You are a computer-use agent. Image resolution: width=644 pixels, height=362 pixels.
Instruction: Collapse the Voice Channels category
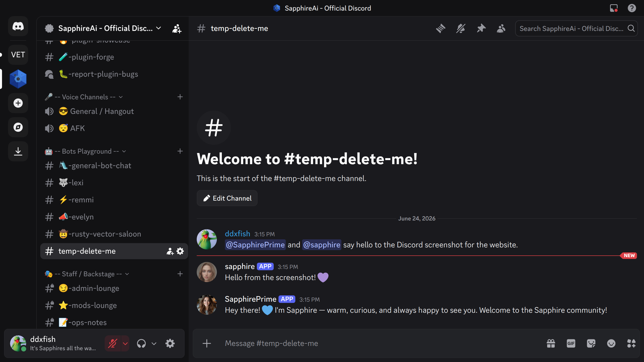point(84,97)
